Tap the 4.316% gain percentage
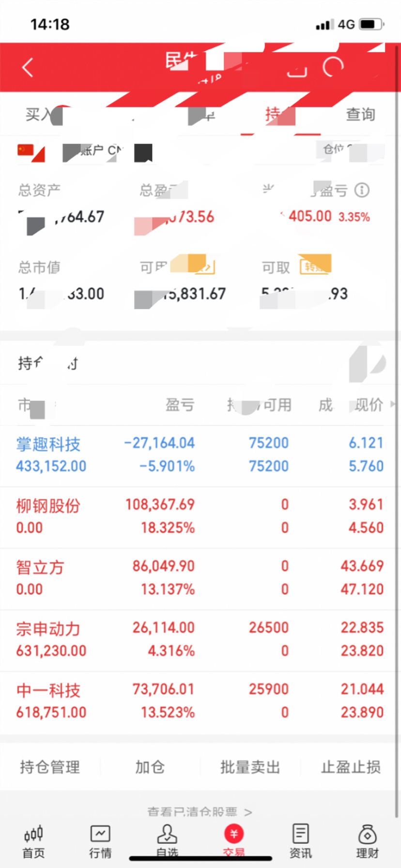401x868 pixels. (171, 651)
